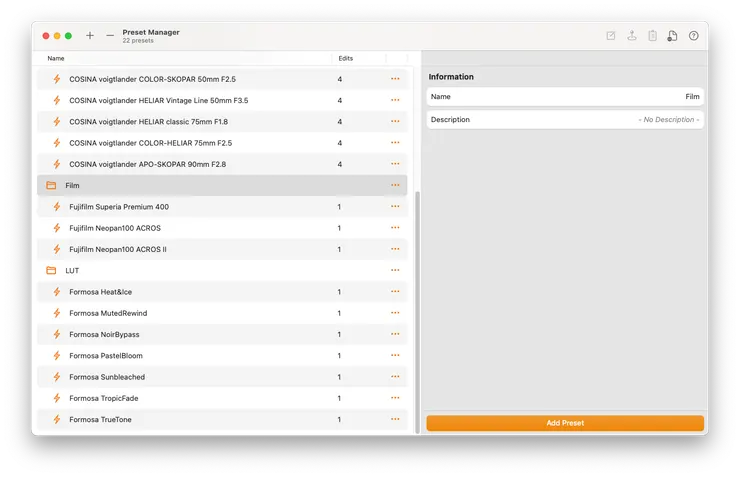Click the plus add button in the title bar
Viewport: 740px width, 477px height.
pos(90,35)
